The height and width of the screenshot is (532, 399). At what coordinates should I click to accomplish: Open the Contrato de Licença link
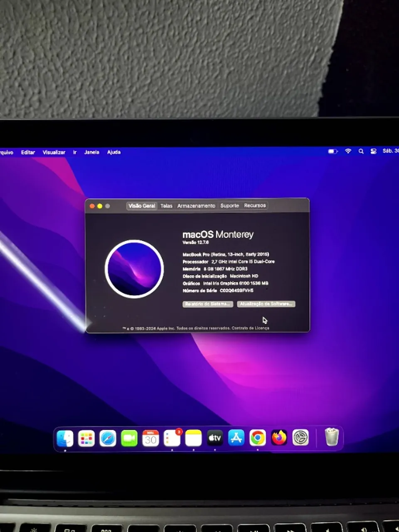point(250,328)
